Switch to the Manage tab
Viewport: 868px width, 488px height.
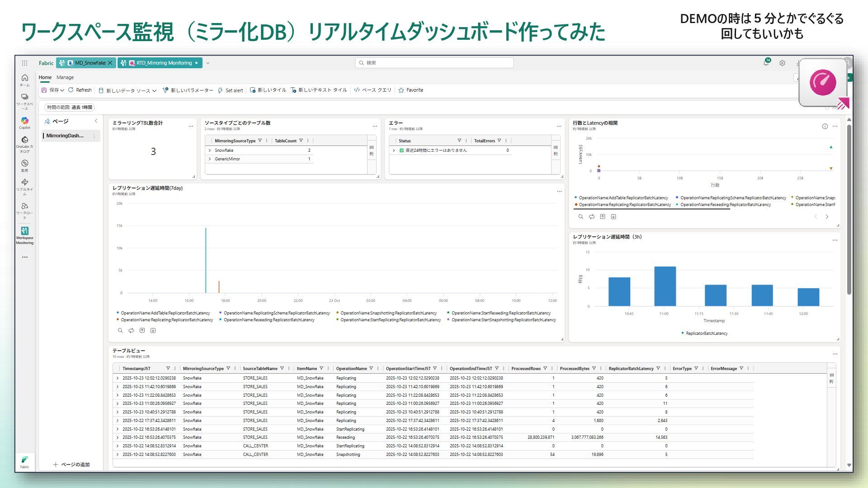coord(65,77)
